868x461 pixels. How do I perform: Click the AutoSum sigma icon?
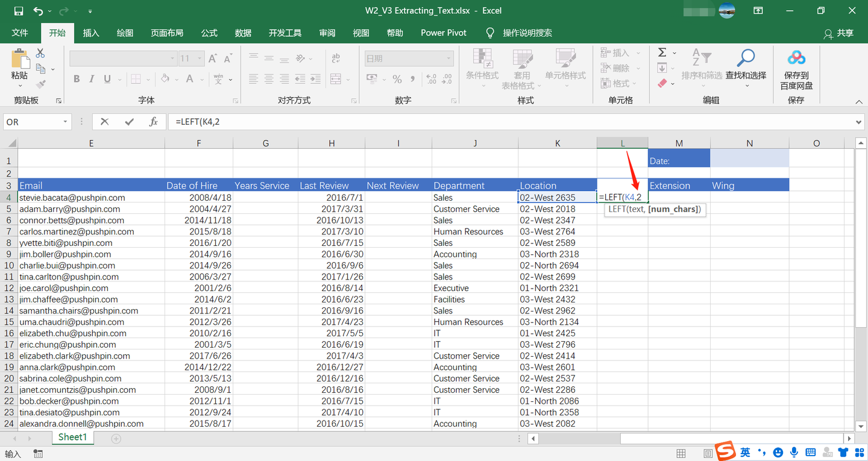point(662,53)
